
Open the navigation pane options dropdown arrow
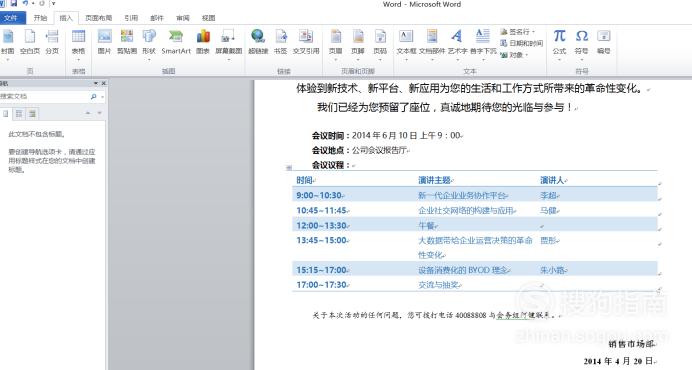96,83
